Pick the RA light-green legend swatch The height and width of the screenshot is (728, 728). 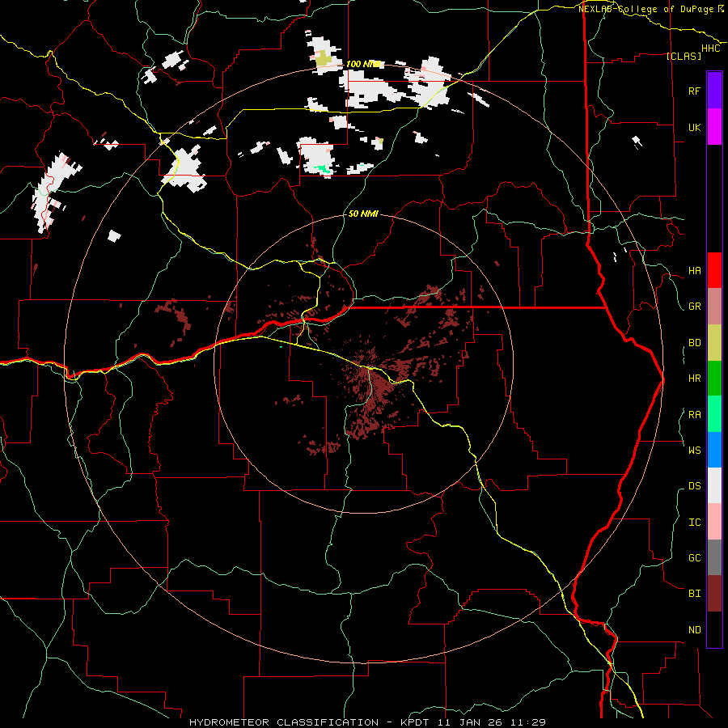pos(714,414)
